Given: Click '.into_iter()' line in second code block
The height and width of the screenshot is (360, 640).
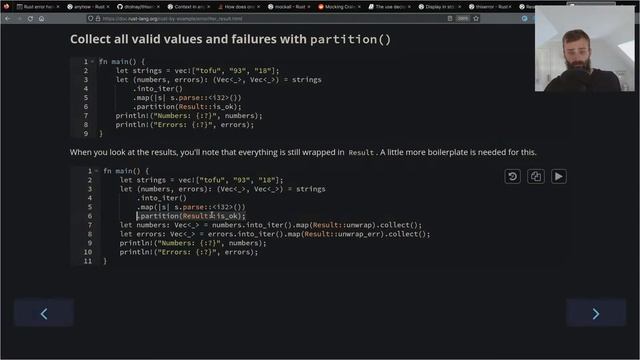Looking at the screenshot, I should [162, 198].
